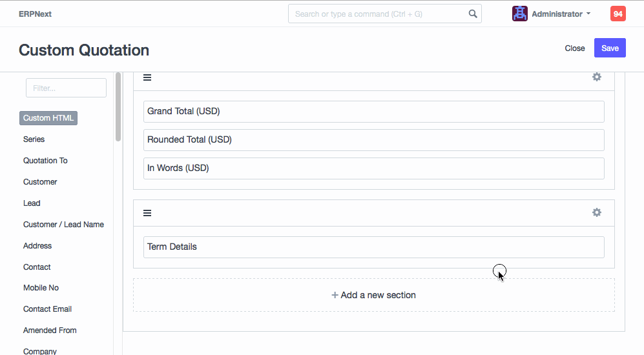Grab the Term Details section drag handle
This screenshot has width=644, height=355.
pyautogui.click(x=147, y=213)
